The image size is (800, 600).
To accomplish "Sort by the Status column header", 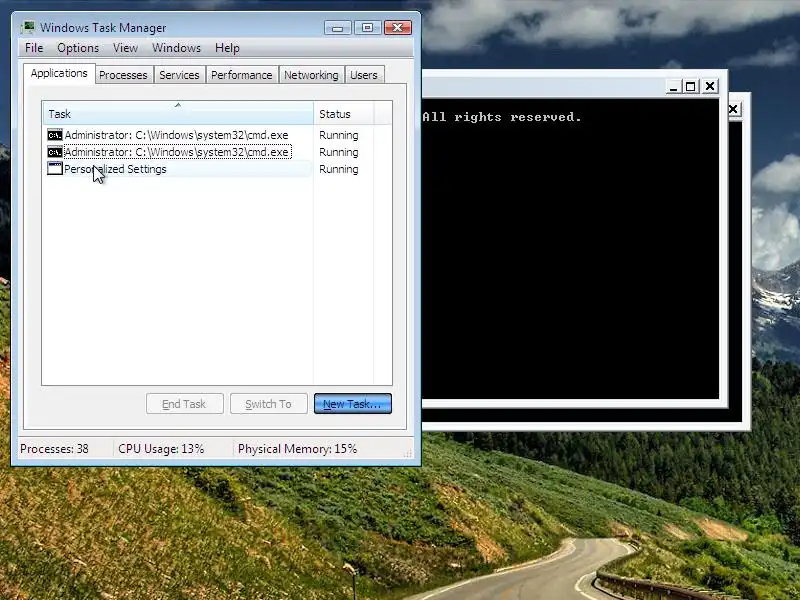I will click(344, 113).
